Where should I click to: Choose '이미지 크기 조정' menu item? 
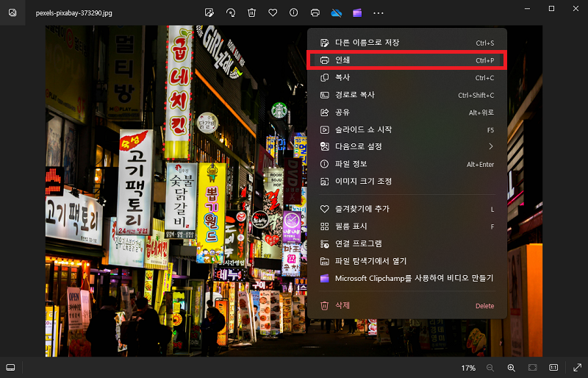coord(407,182)
